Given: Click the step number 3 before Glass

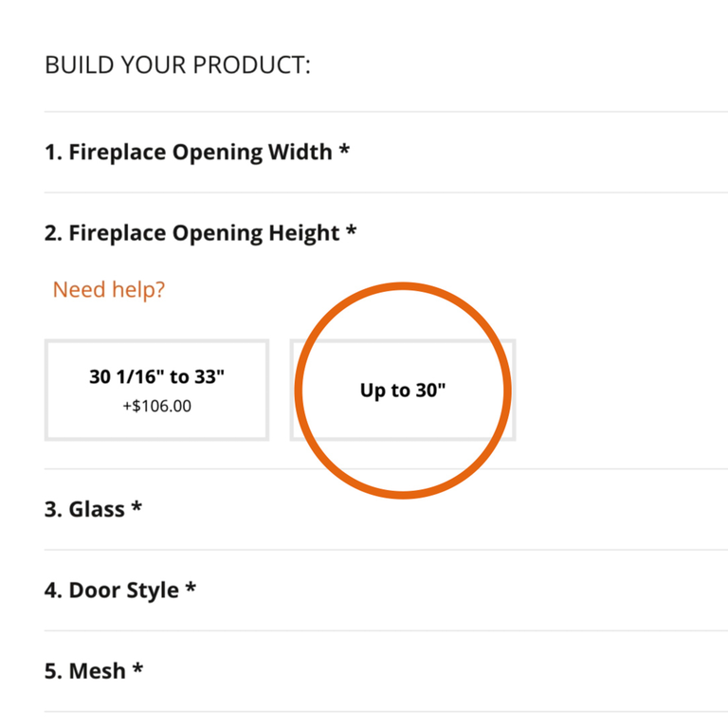Looking at the screenshot, I should [x=52, y=509].
